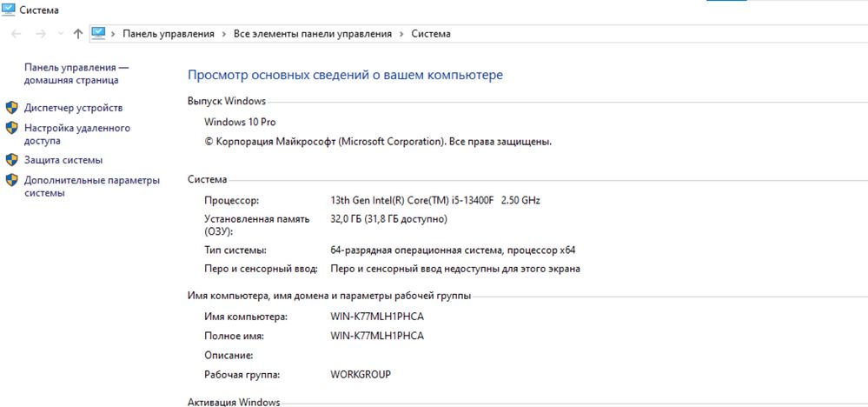Click shield icon beside 'Настройка удаленного доступа'
This screenshot has width=868, height=407.
[x=11, y=128]
